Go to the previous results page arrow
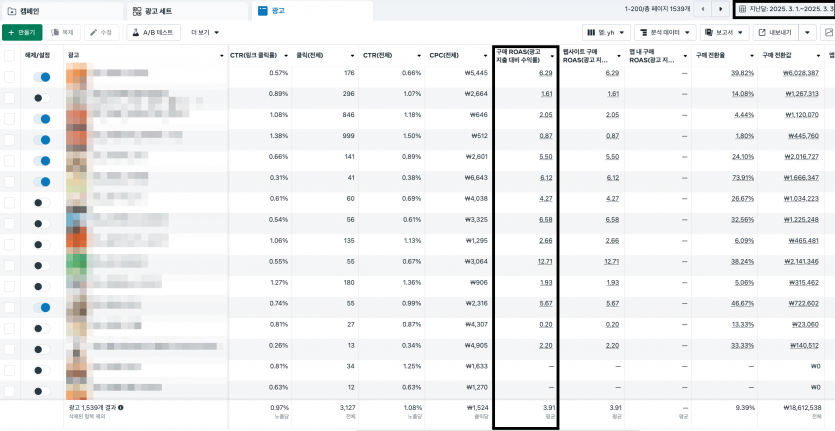The image size is (835, 431). click(x=704, y=9)
